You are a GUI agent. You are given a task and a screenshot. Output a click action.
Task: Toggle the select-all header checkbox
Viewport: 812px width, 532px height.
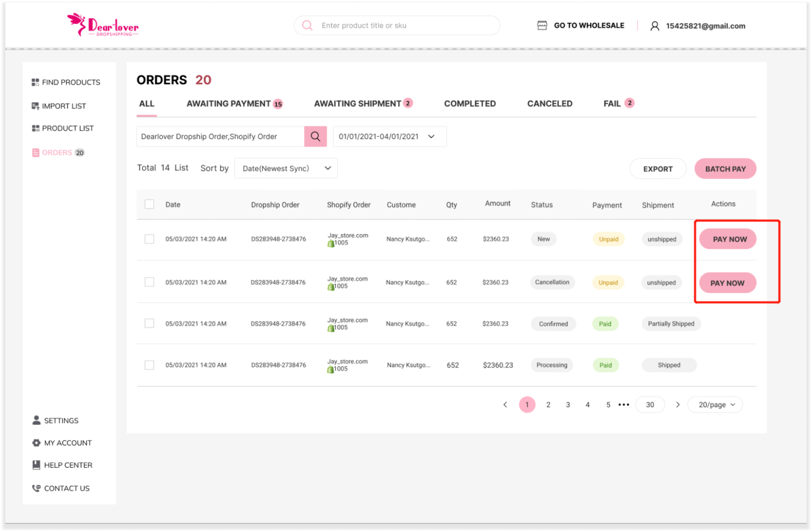[149, 204]
